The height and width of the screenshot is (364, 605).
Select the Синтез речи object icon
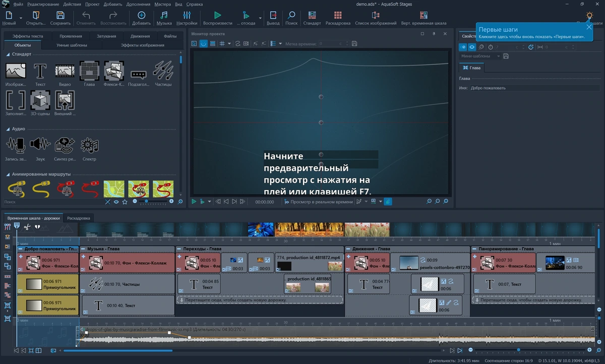coord(65,145)
